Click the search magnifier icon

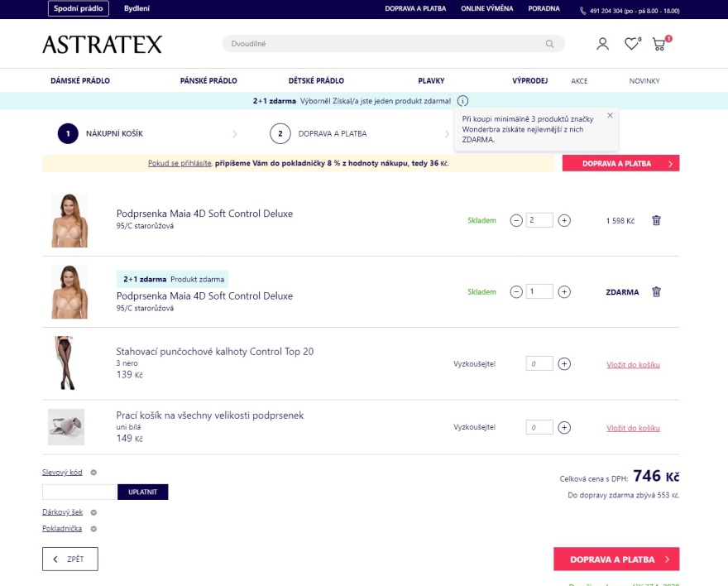coord(549,44)
